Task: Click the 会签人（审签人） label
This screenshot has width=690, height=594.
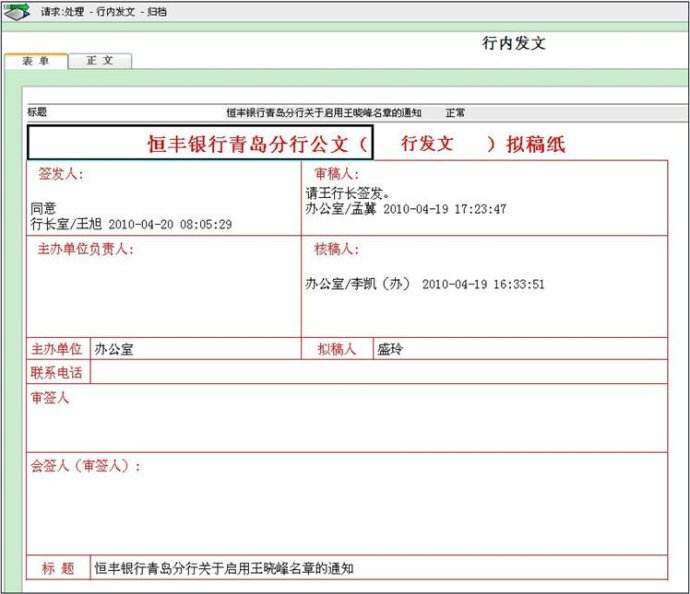Action: click(85, 466)
